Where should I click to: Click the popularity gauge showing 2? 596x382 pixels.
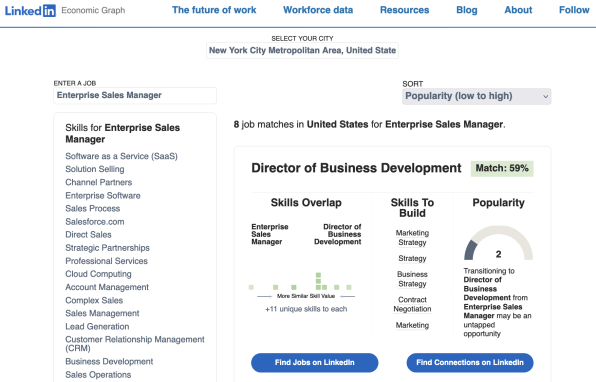tap(498, 243)
